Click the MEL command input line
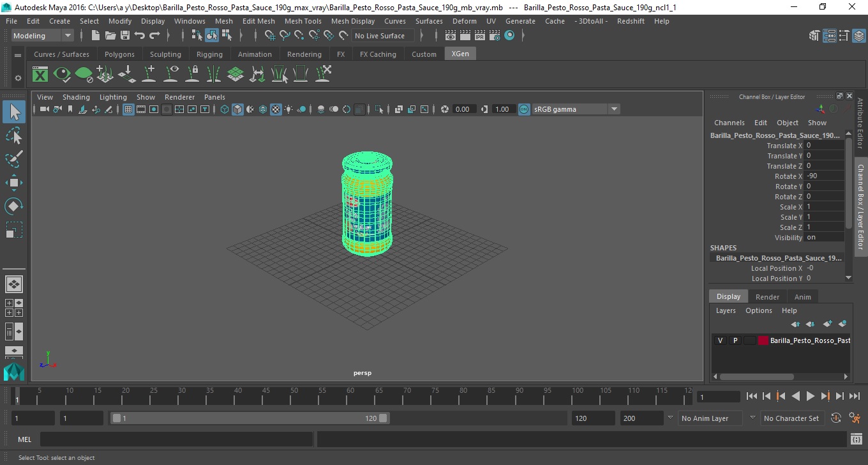The width and height of the screenshot is (868, 465). [x=176, y=439]
